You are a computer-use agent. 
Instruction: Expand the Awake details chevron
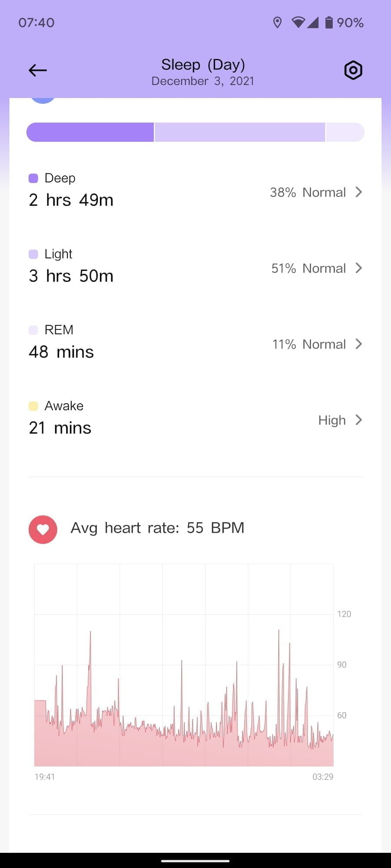click(358, 420)
